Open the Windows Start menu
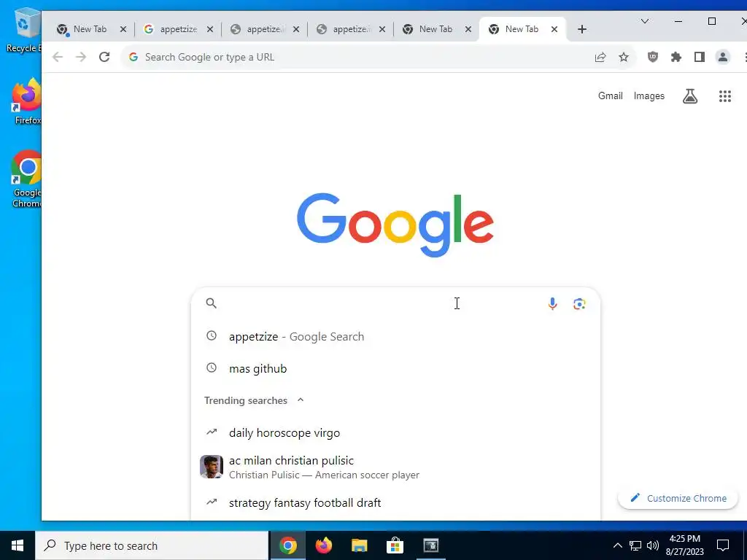 pos(18,545)
